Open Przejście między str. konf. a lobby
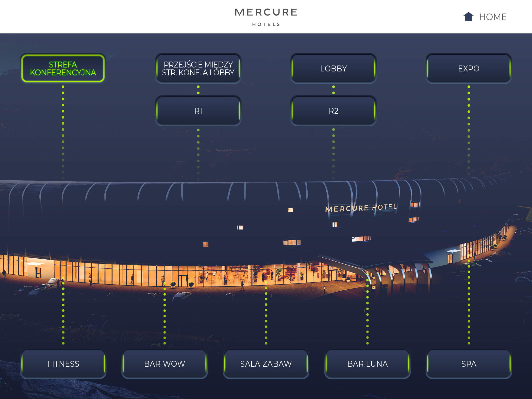Viewport: 532px width, 399px height. click(198, 68)
